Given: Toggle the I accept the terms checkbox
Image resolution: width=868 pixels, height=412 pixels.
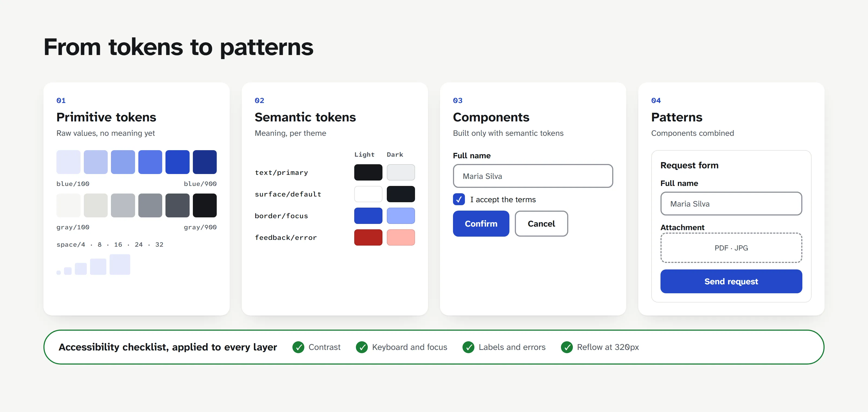Looking at the screenshot, I should (x=459, y=199).
